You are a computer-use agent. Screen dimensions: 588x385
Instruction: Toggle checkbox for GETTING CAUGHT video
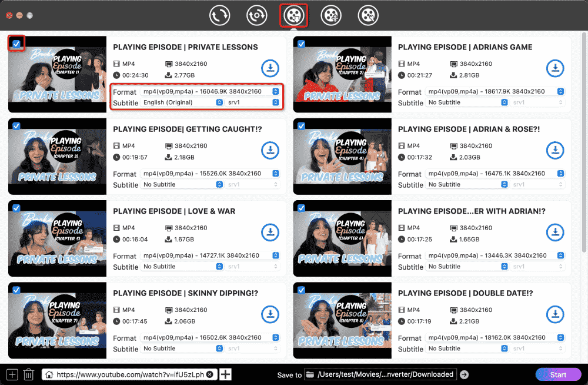pos(16,125)
